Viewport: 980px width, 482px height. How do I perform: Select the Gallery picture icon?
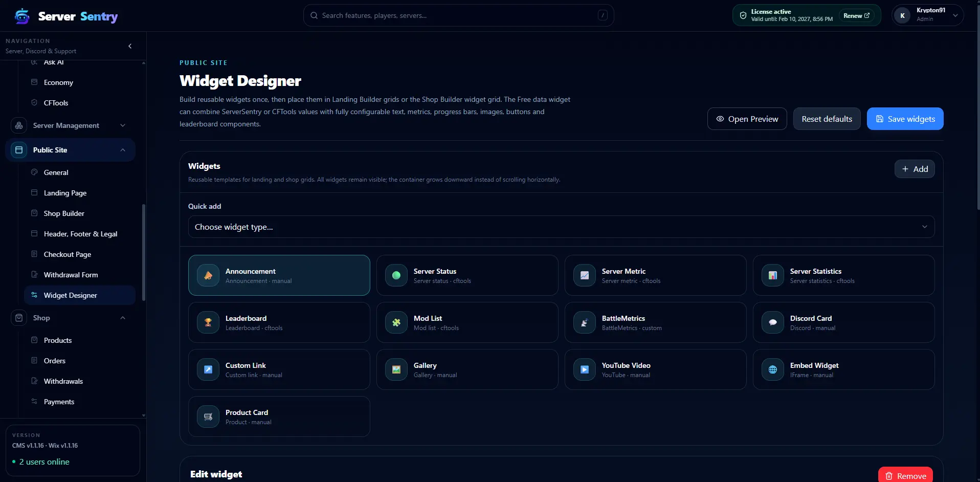coord(396,369)
